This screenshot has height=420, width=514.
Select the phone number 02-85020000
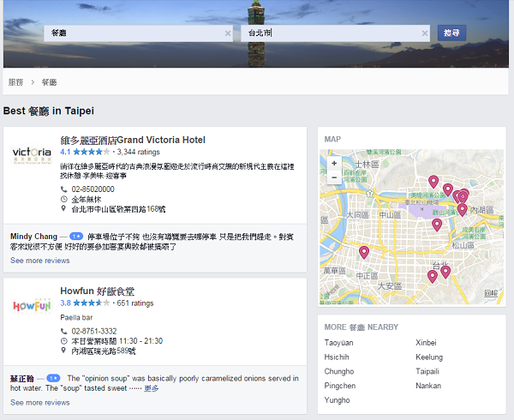[x=93, y=189]
